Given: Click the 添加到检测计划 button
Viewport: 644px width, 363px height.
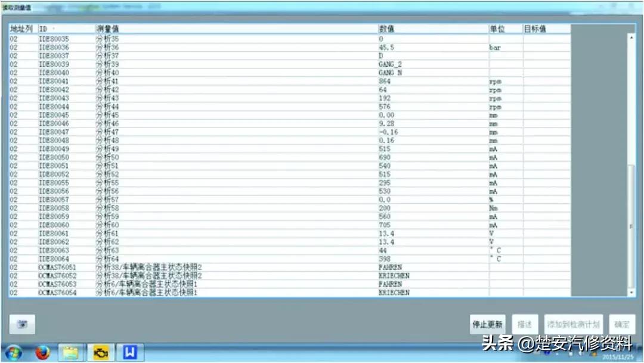Looking at the screenshot, I should pyautogui.click(x=574, y=324).
